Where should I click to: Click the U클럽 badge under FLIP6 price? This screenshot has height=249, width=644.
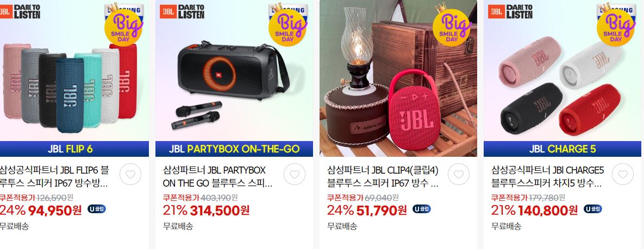(97, 209)
